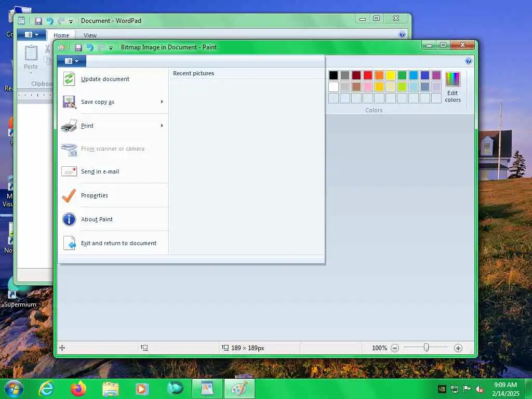Click the Paint Help icon
Image resolution: width=532 pixels, height=399 pixels.
(469, 61)
